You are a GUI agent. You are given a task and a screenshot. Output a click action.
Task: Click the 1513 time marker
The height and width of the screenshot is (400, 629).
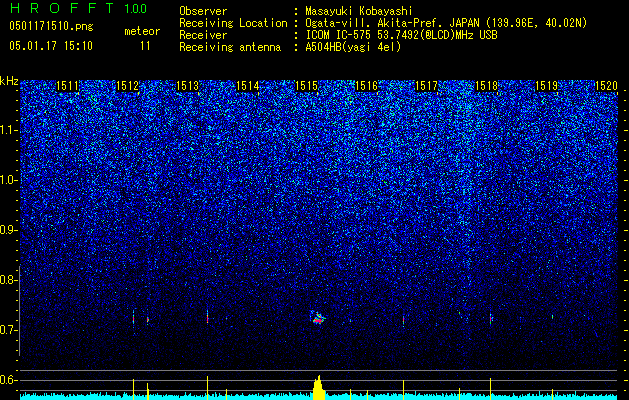(x=187, y=86)
